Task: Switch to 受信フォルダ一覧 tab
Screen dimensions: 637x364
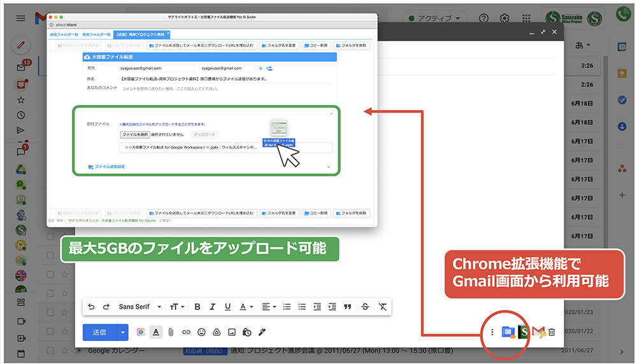Action: click(96, 34)
